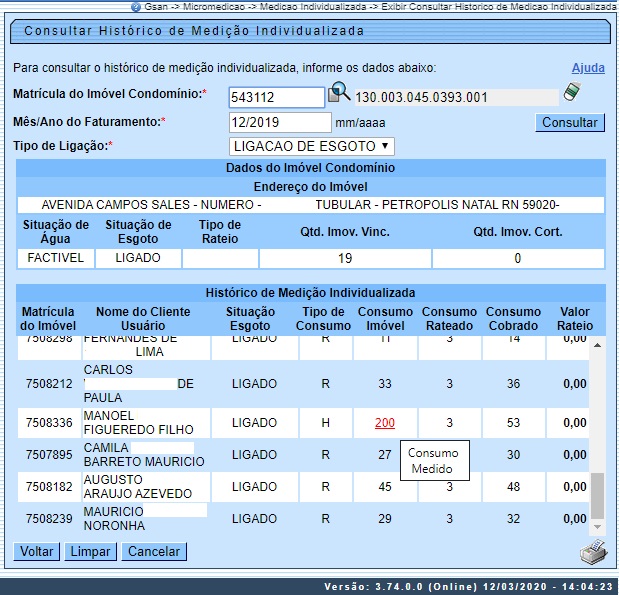Click the history table scrollbar up arrow
Image resolution: width=619 pixels, height=595 pixels.
click(x=598, y=345)
